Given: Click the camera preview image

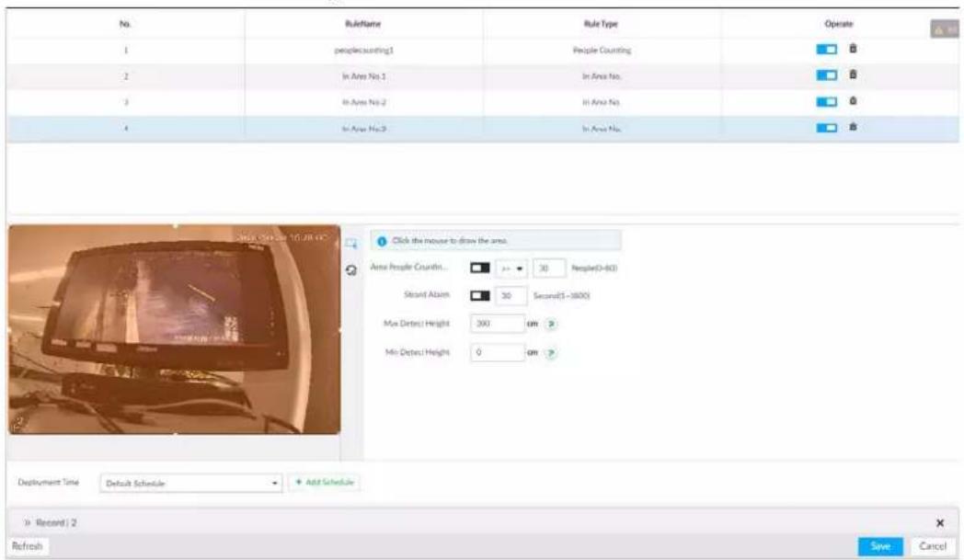Looking at the screenshot, I should coord(175,329).
